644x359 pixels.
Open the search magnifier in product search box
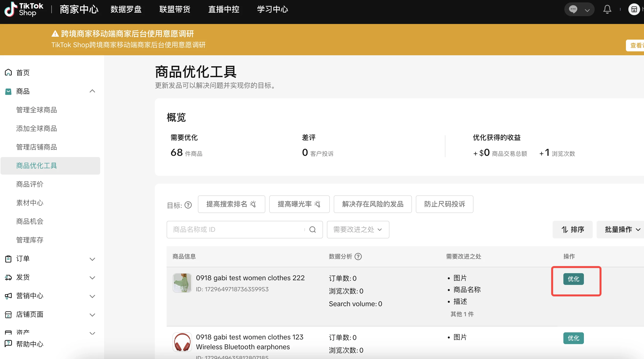click(x=312, y=229)
